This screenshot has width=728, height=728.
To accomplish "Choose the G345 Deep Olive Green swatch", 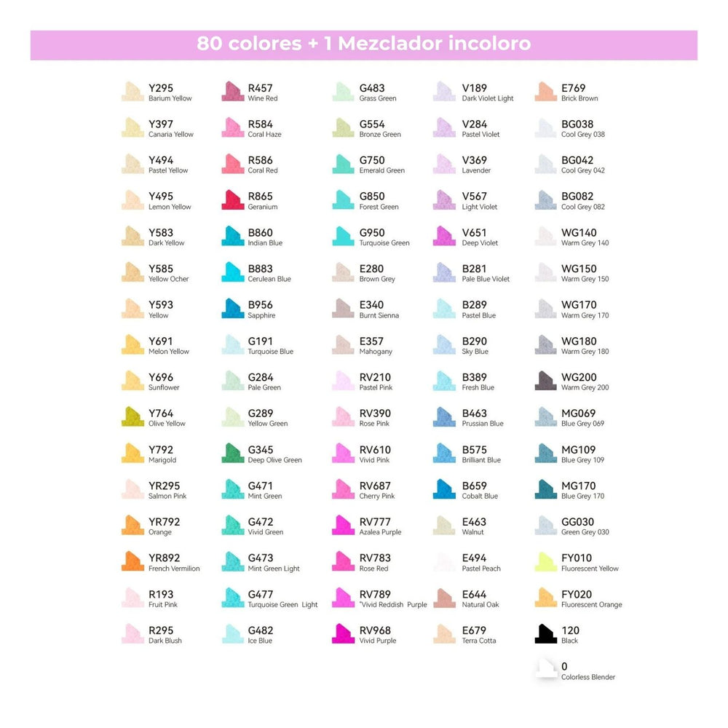I will (232, 454).
